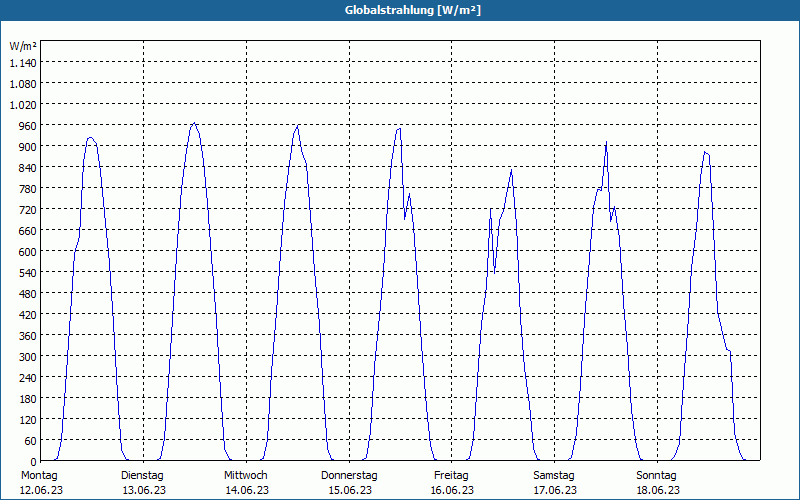Click the 540 y-axis label

(28, 272)
